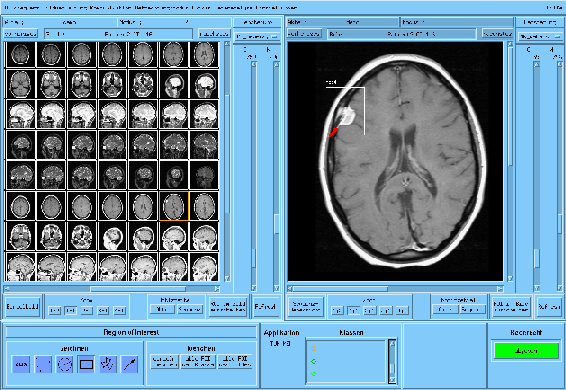Click the 'Applikation' label

pos(281,333)
